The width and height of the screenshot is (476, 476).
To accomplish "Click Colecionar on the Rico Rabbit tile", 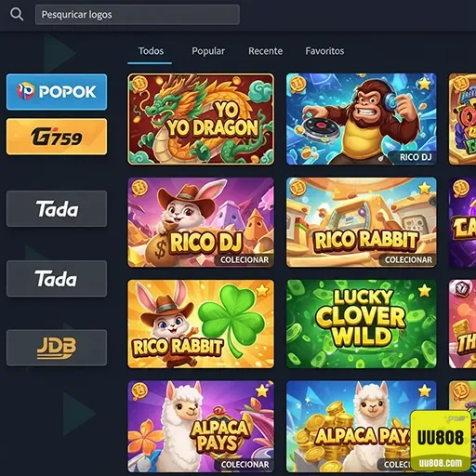I will [x=408, y=260].
